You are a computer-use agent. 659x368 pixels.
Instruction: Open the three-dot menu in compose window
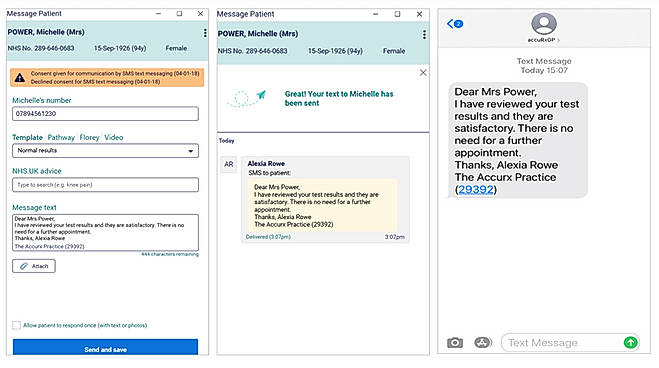point(205,33)
